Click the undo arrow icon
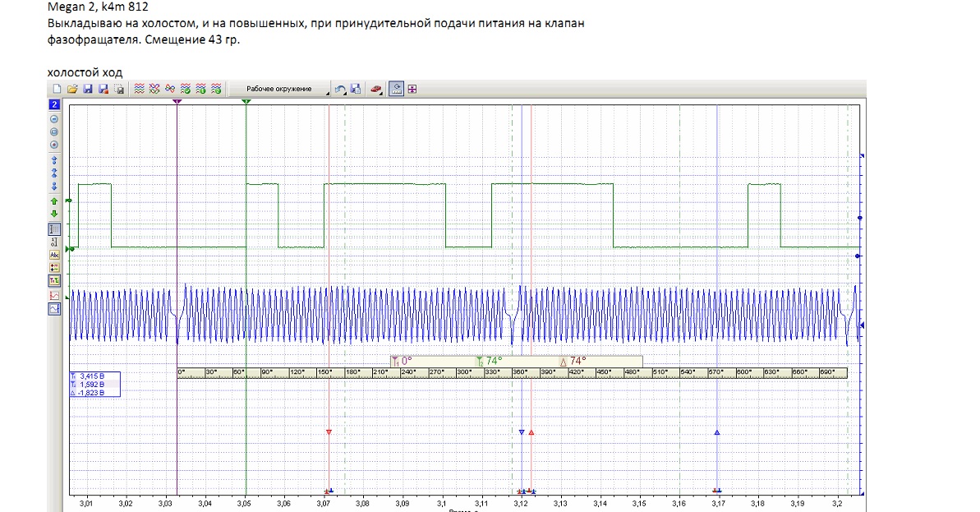The height and width of the screenshot is (512, 980). coord(341,89)
